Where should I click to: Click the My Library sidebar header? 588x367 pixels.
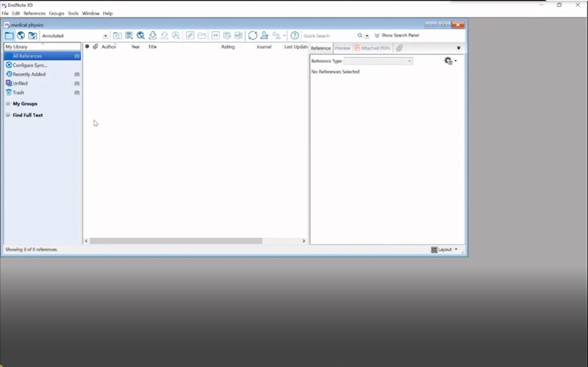coord(42,47)
